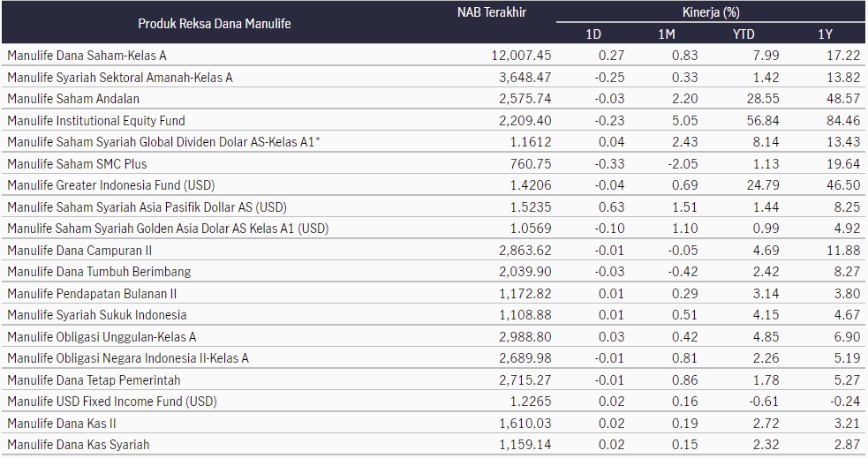868x458 pixels.
Task: Select the 1M value 0.86
Action: click(684, 380)
